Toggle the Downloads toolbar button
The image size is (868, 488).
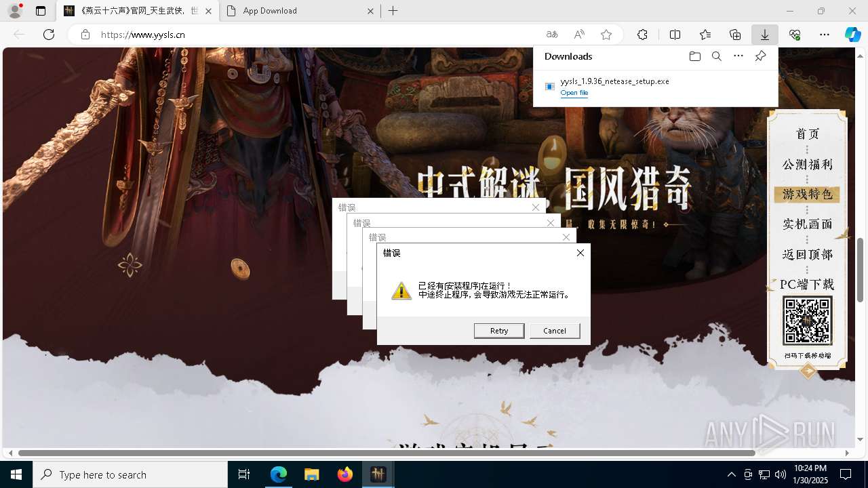coord(764,35)
